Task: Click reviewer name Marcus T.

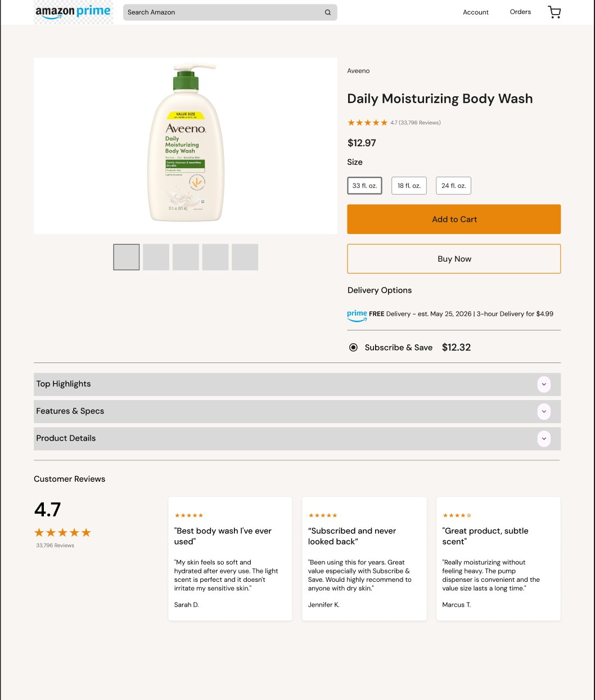Action: coord(457,605)
